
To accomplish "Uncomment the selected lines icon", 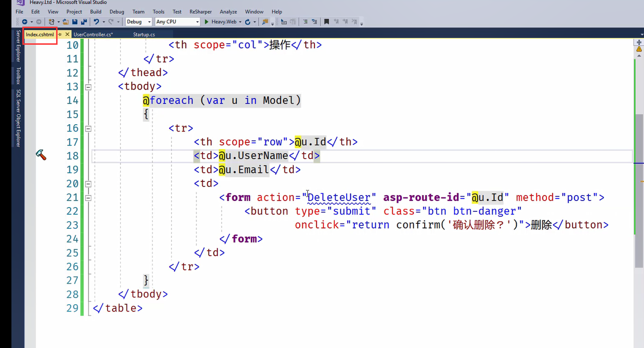I will (x=314, y=21).
